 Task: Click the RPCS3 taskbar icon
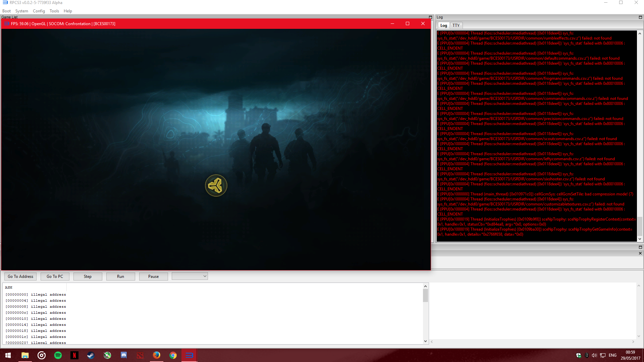189,355
